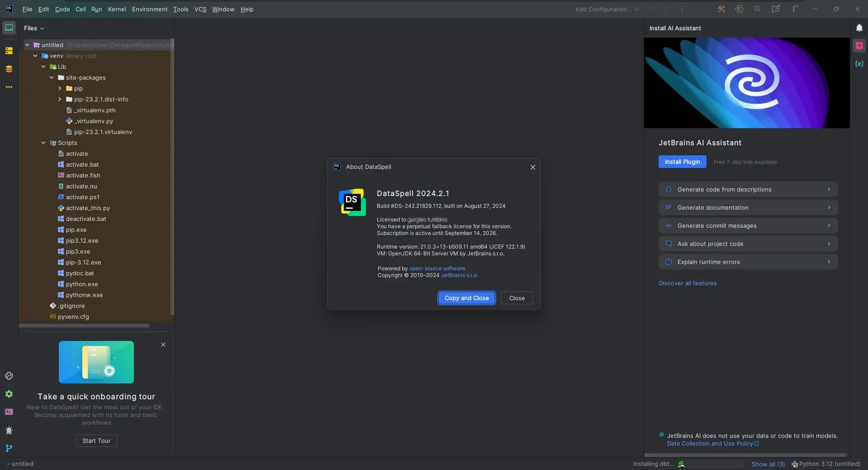Open Data Collection and Use Policy link
This screenshot has height=470, width=868.
(713, 444)
